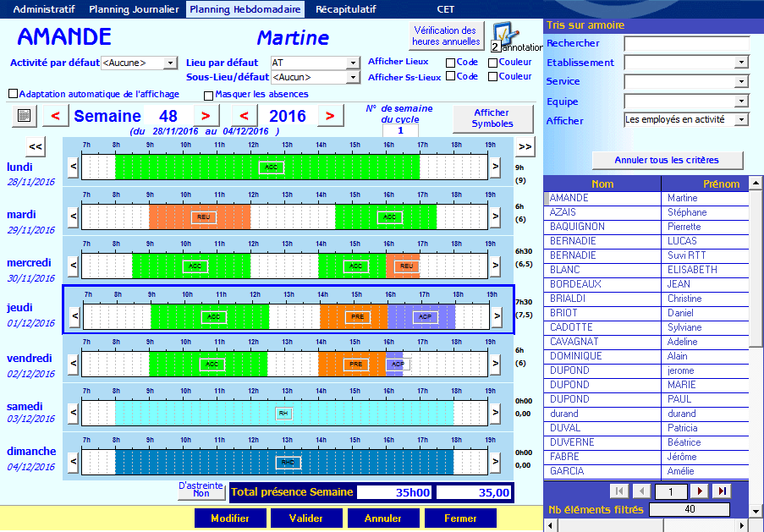Click the Valider button

(x=306, y=518)
